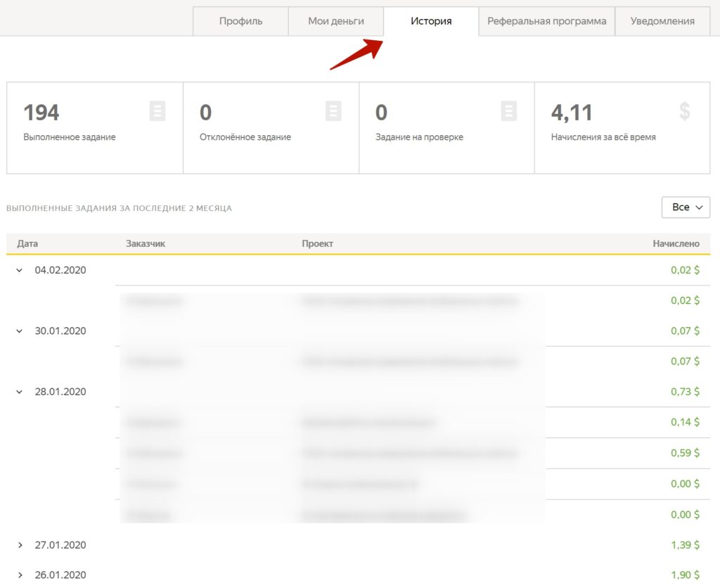Viewport: 720px width, 588px height.
Task: Click the document icon in Задание на проверке card
Action: 509,111
